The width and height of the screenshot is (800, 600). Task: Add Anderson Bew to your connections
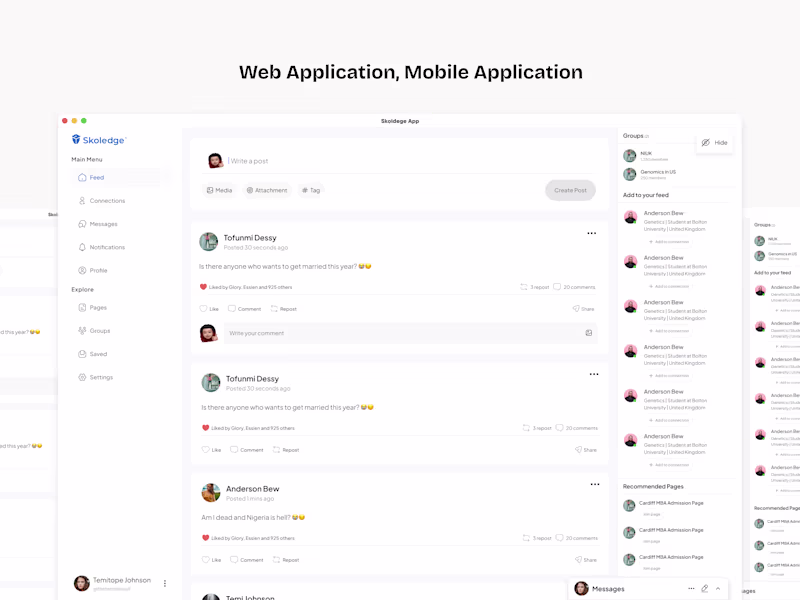click(668, 241)
